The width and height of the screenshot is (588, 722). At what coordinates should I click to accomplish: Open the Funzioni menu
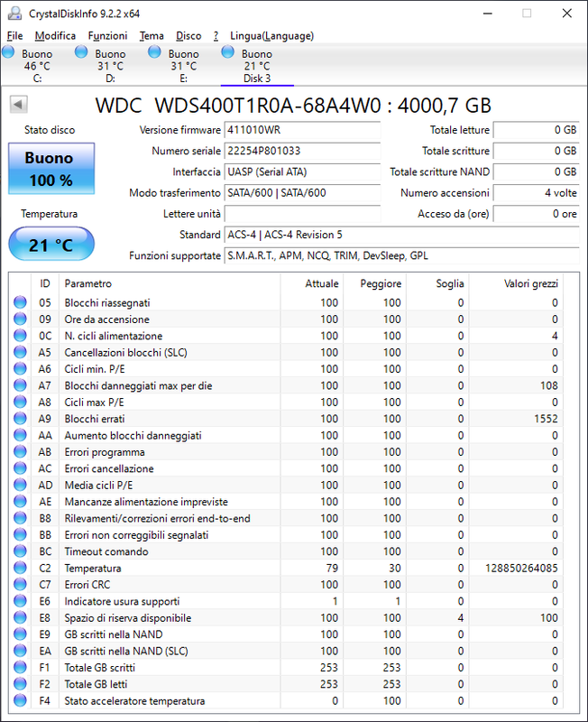[107, 36]
